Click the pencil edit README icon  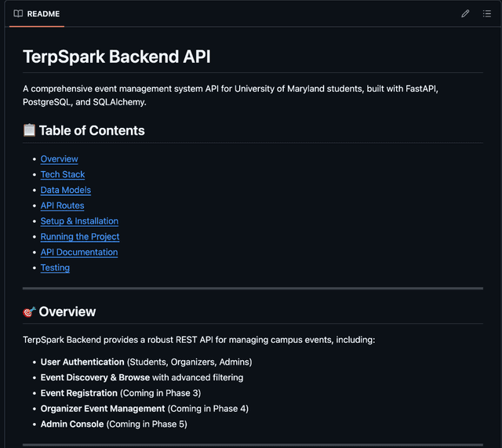click(x=465, y=13)
